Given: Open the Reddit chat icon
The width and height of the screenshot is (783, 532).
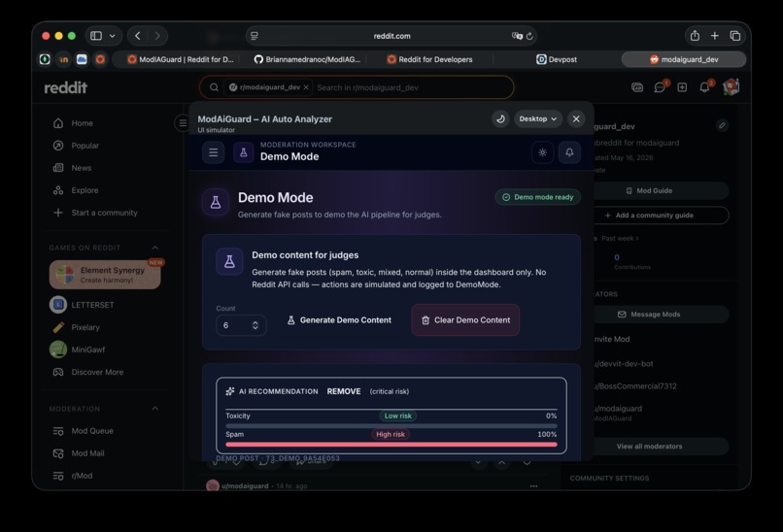Looking at the screenshot, I should 660,87.
